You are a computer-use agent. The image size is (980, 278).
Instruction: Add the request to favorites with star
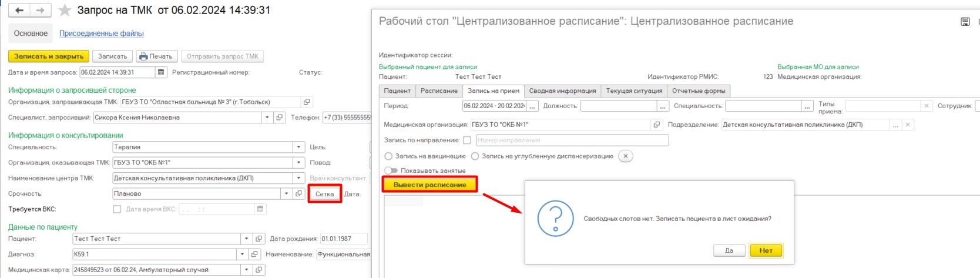coord(65,11)
